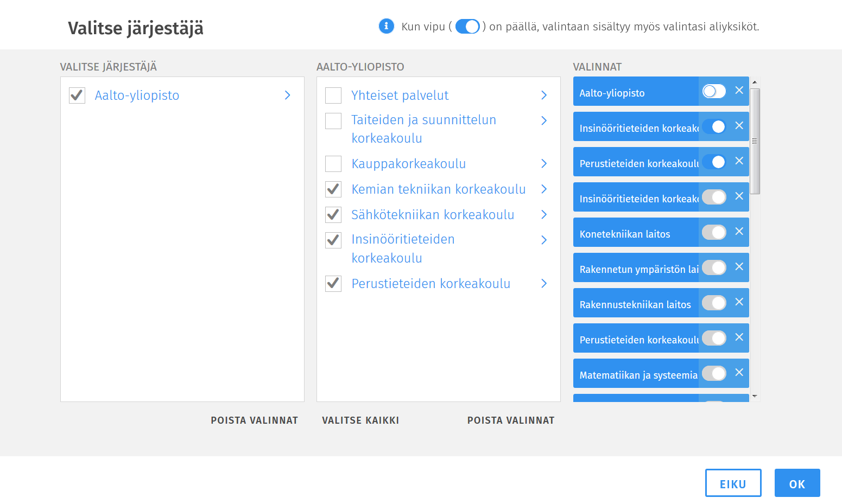Click the blue info icon in header
This screenshot has width=842, height=504.
click(x=386, y=26)
